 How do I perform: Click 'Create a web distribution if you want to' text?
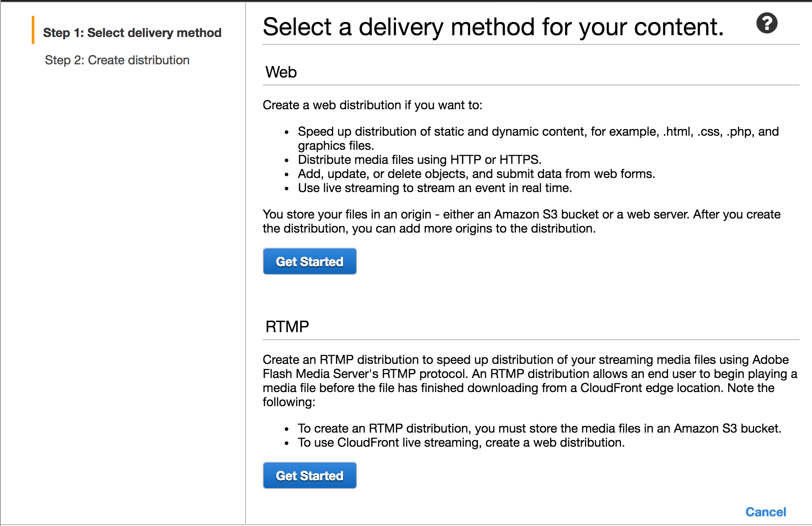pos(372,105)
